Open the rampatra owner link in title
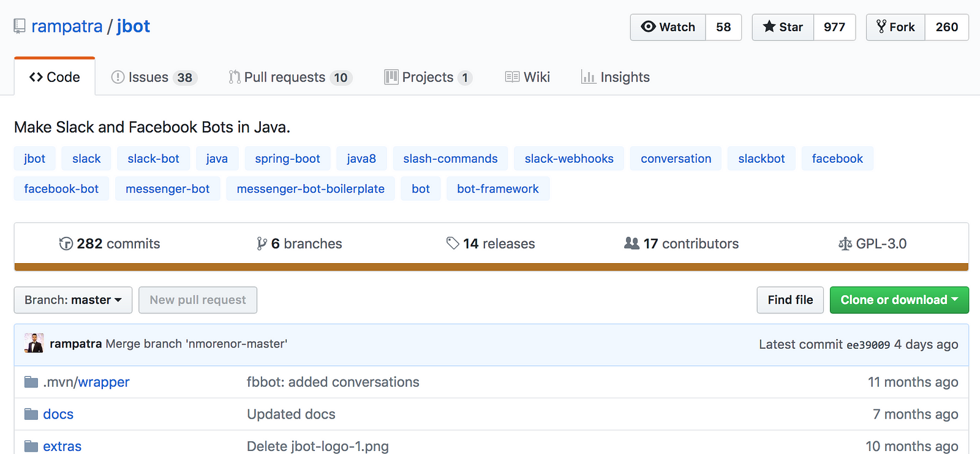The width and height of the screenshot is (980, 454). tap(67, 26)
